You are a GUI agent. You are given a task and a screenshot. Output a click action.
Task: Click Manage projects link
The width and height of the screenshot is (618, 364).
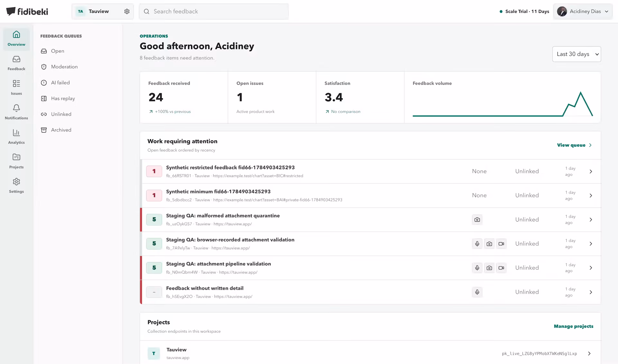[x=573, y=326]
